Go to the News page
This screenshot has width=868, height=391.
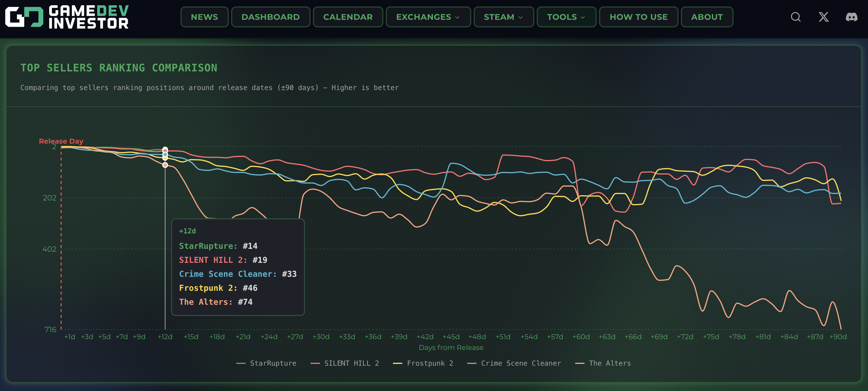(204, 17)
